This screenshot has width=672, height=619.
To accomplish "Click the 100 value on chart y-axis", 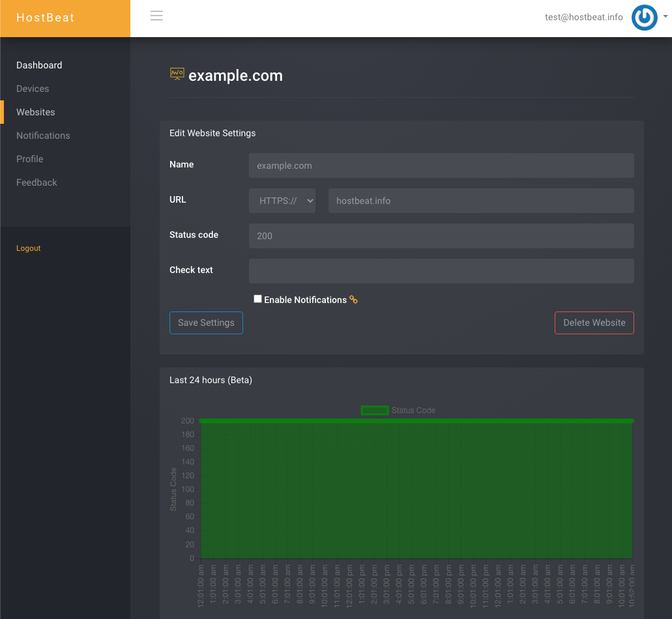I will [188, 489].
